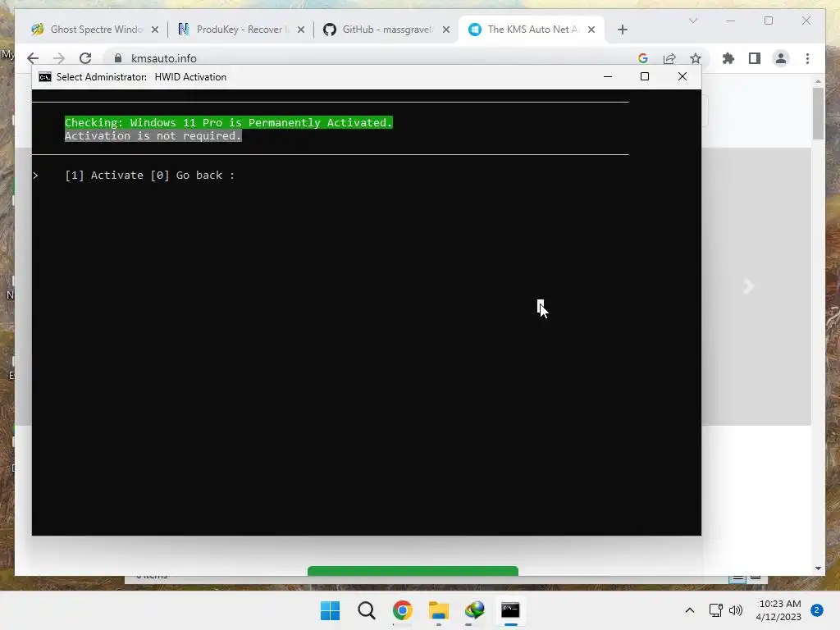This screenshot has width=840, height=630.
Task: Open a new browser tab
Action: tap(622, 30)
